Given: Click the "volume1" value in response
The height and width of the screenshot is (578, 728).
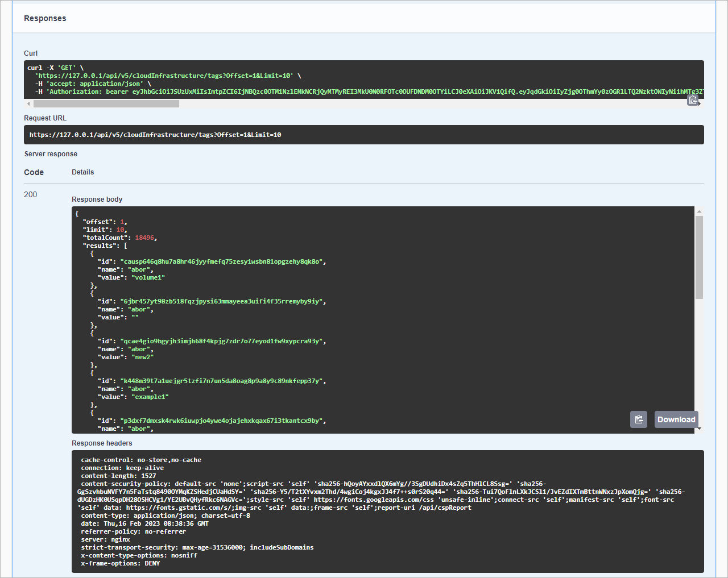Looking at the screenshot, I should point(148,277).
